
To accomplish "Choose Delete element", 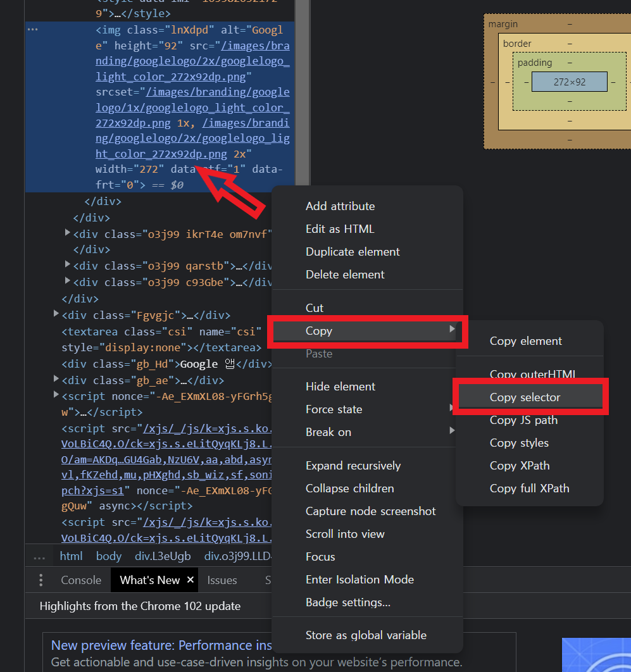I will [345, 274].
